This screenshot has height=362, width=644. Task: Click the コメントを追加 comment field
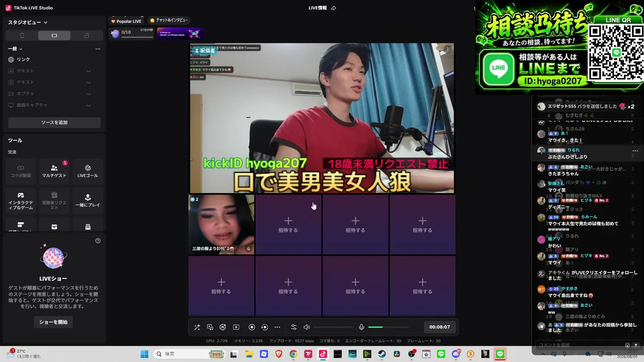[580, 345]
